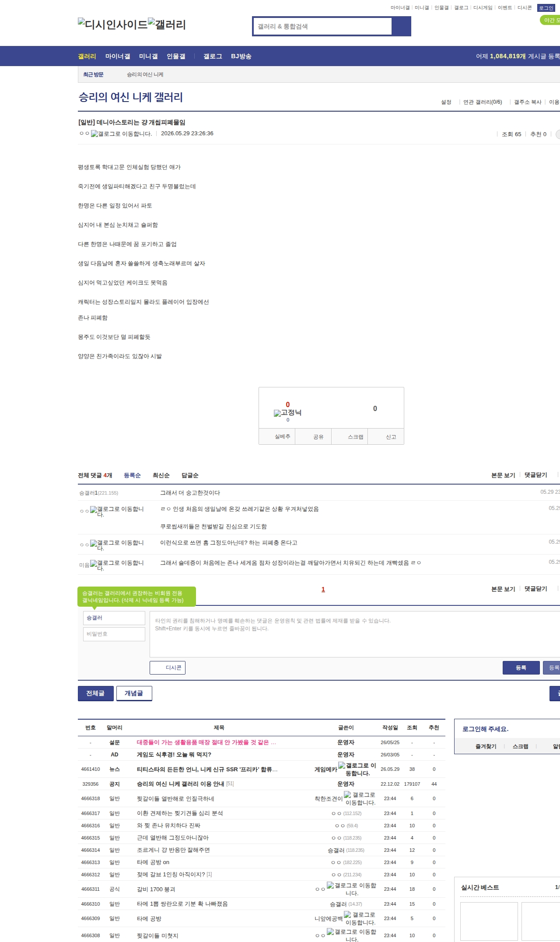Click the 비밀번호 input field
Image resolution: width=560 pixels, height=942 pixels.
pos(114,634)
